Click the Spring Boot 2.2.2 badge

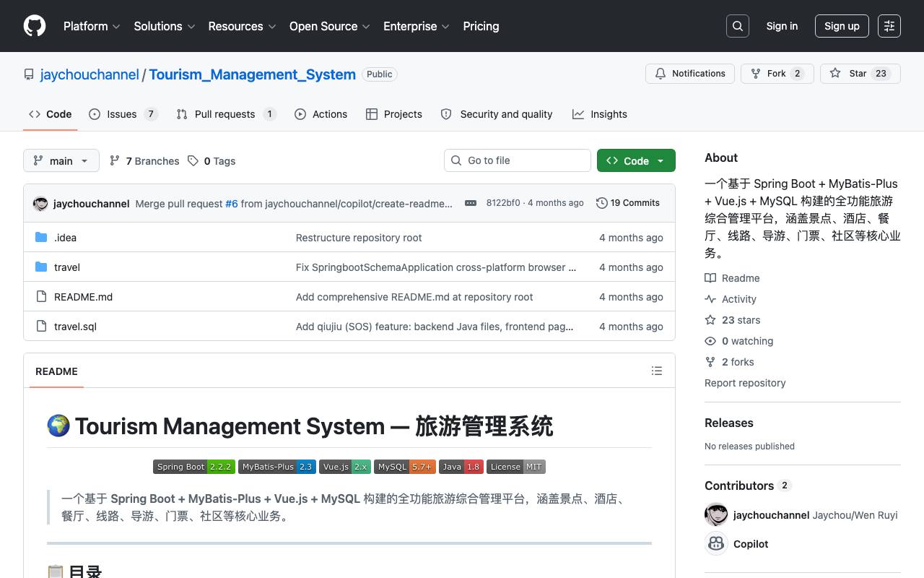point(194,467)
